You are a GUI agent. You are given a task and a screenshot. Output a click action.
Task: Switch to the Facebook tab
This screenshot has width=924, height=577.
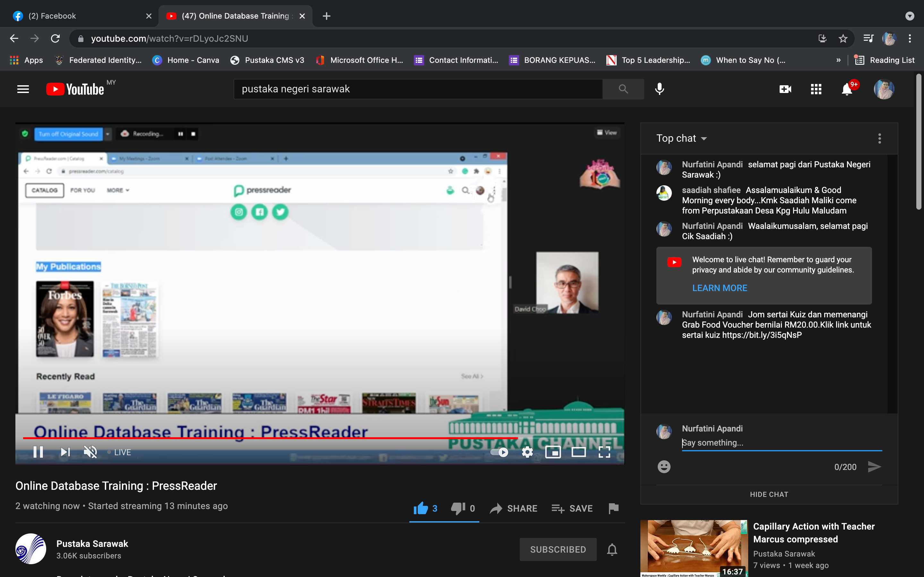(x=52, y=16)
